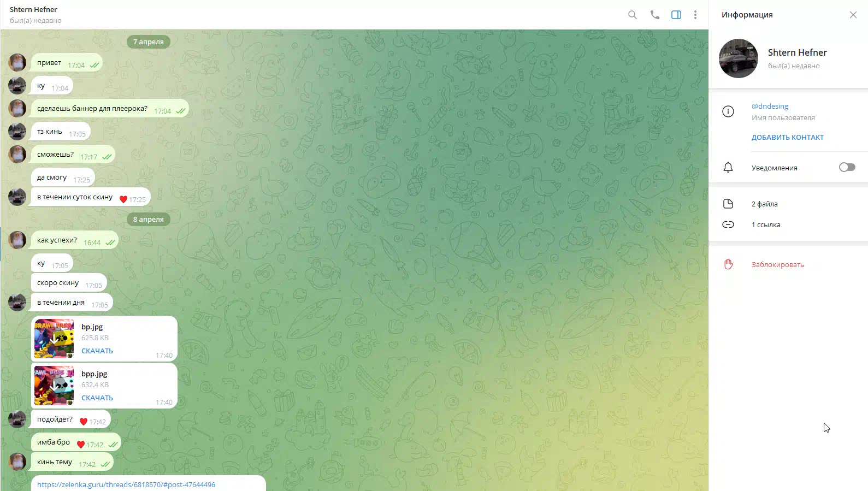
Task: Click the message 'в течении дня'
Action: [72, 302]
